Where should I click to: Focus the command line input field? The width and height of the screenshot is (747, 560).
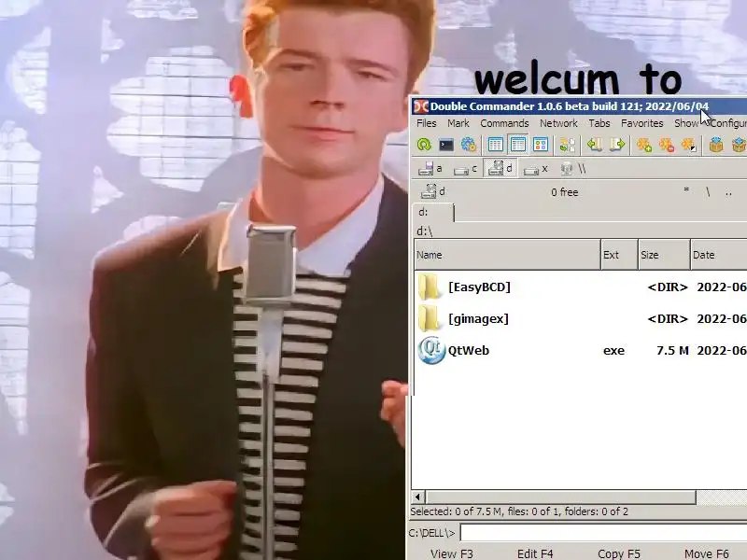603,533
